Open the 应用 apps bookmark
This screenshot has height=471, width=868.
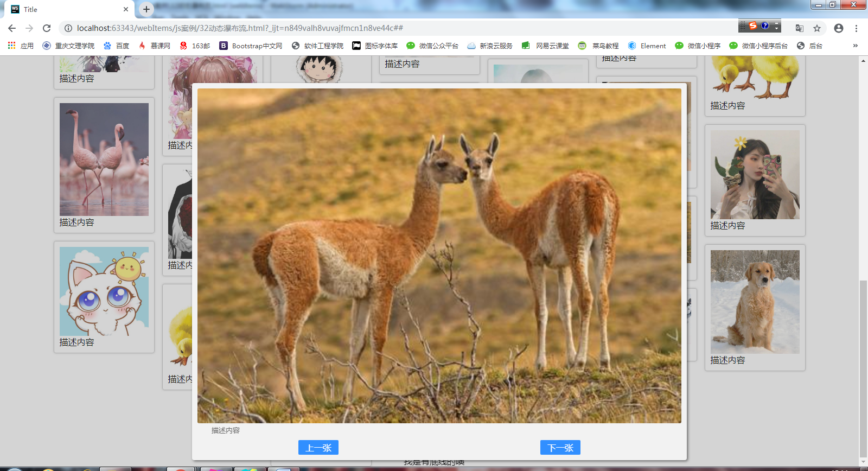coord(21,46)
